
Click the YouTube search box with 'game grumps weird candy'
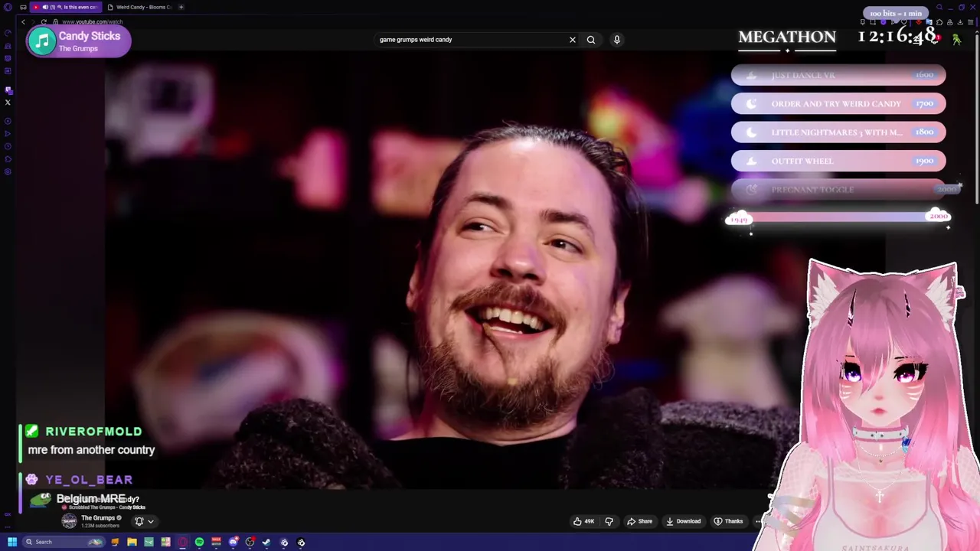(x=471, y=39)
